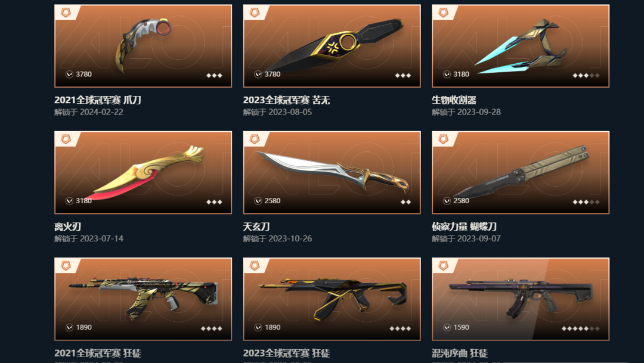Open the 2021全球冠军赛 爪刀 karambit card
The image size is (644, 363).
143,46
